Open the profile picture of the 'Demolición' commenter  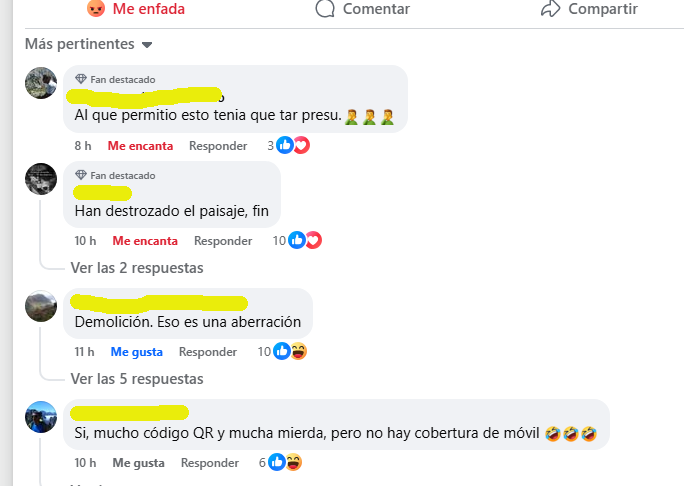[x=41, y=306]
